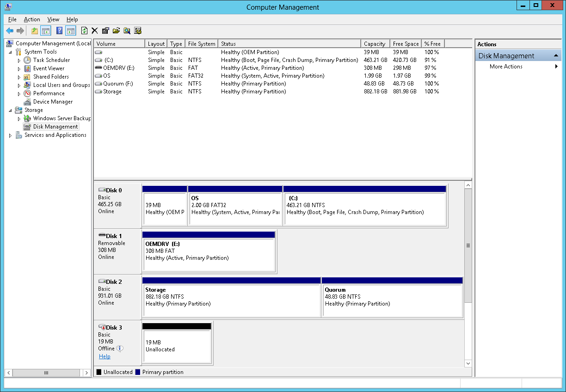Click the Windows Server Backup icon
Image resolution: width=566 pixels, height=392 pixels.
point(27,118)
